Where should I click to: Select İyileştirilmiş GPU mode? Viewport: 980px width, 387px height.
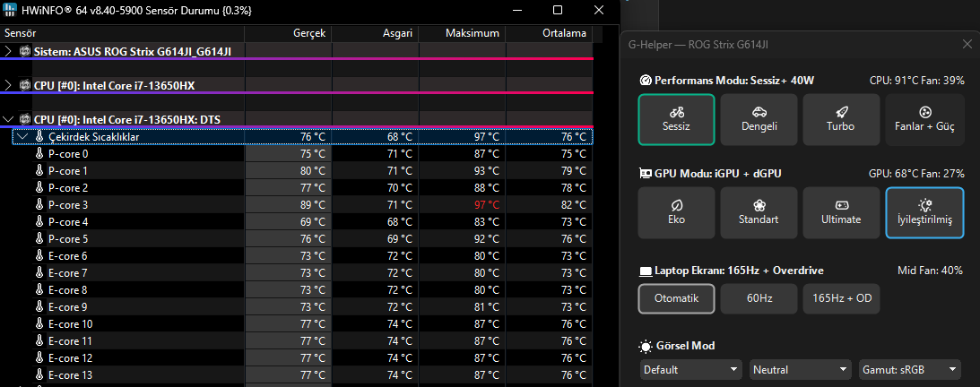tap(925, 212)
